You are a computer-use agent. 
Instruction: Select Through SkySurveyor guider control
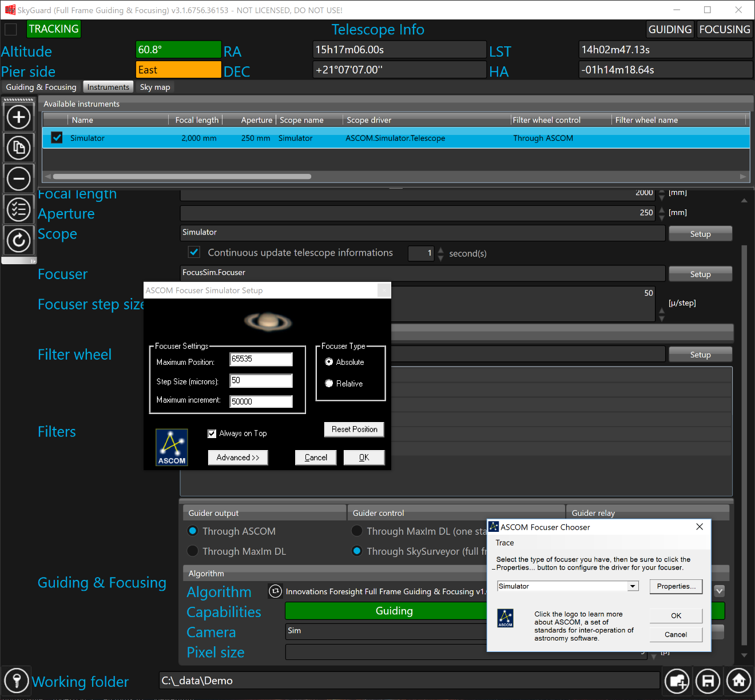pyautogui.click(x=357, y=551)
